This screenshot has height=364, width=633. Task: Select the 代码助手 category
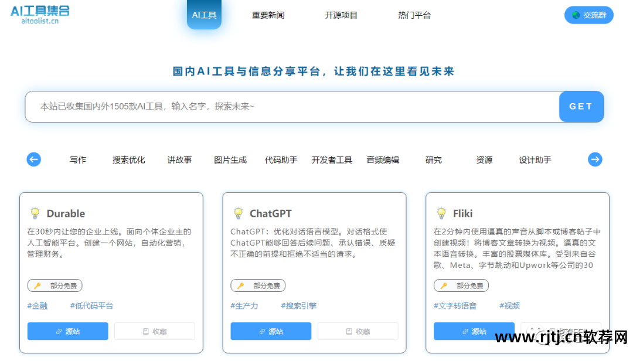pyautogui.click(x=281, y=160)
